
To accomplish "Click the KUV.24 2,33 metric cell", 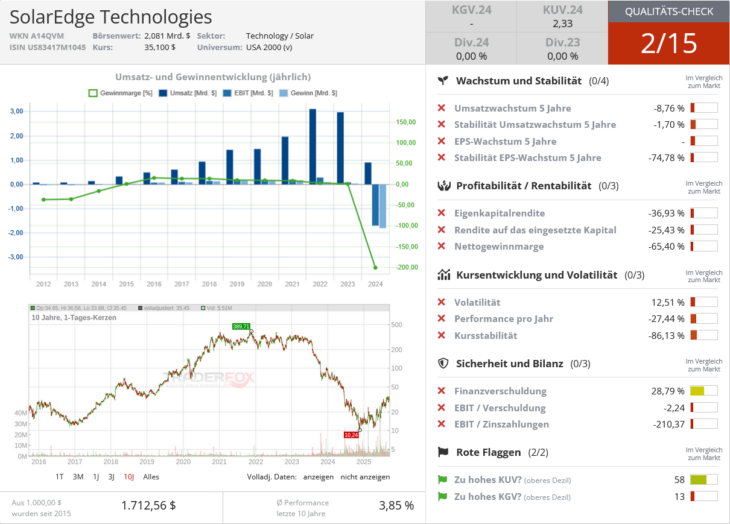I will coord(562,16).
